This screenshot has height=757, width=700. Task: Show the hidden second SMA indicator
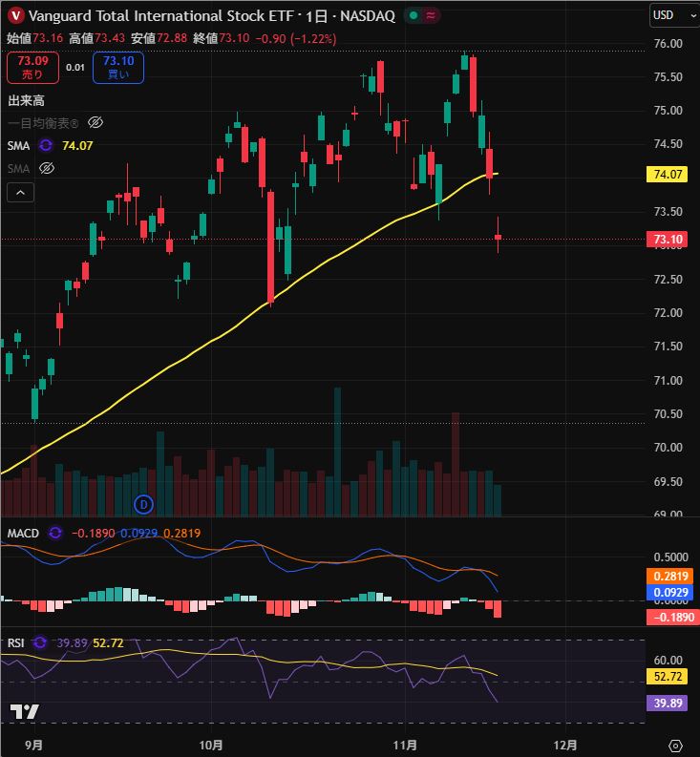46,168
